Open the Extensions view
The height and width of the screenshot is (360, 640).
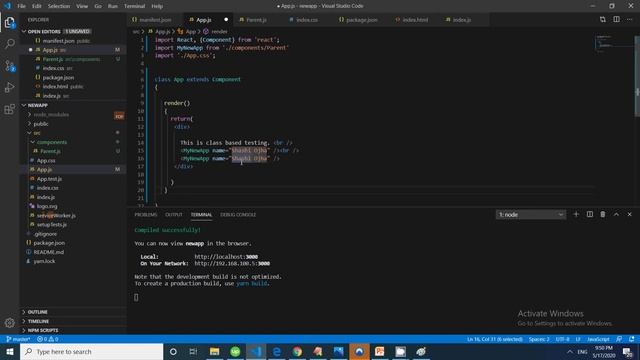[x=9, y=109]
